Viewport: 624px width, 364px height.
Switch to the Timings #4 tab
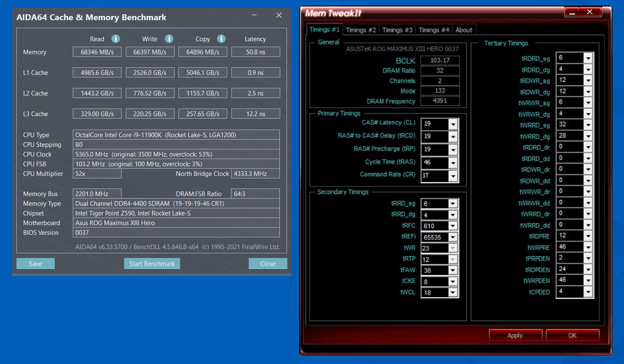tap(434, 30)
